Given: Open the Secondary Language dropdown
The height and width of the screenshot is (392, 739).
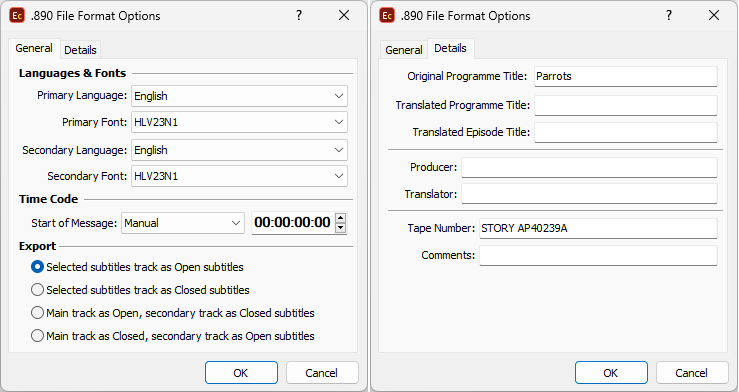Looking at the screenshot, I should point(239,150).
